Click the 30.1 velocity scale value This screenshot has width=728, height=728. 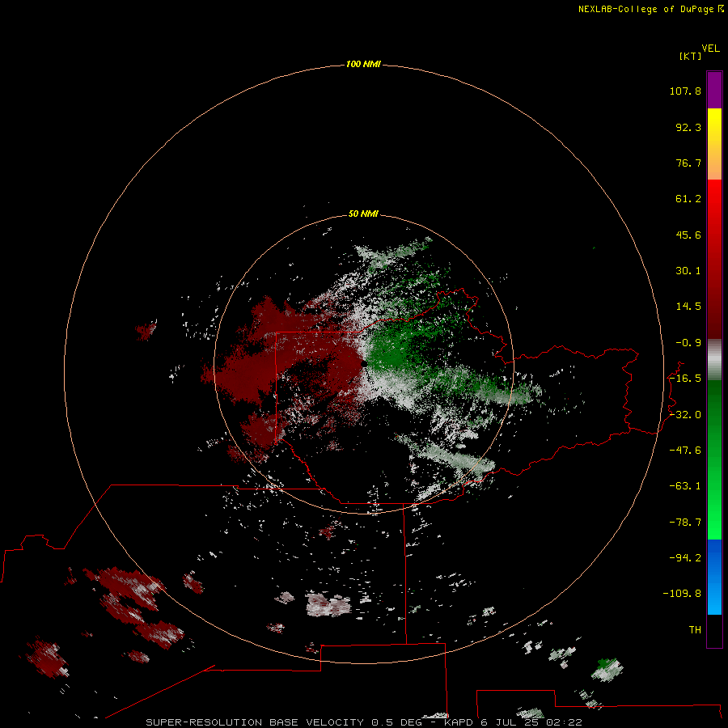688,271
